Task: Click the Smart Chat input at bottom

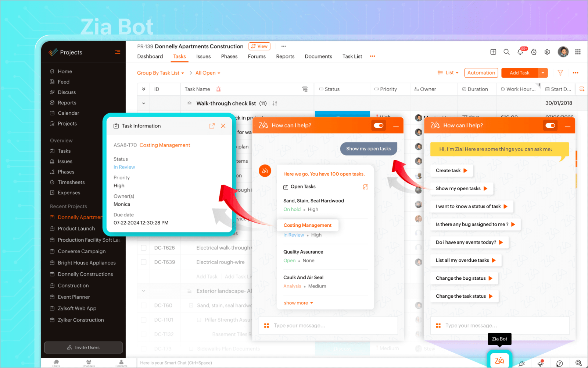Action: [312, 363]
